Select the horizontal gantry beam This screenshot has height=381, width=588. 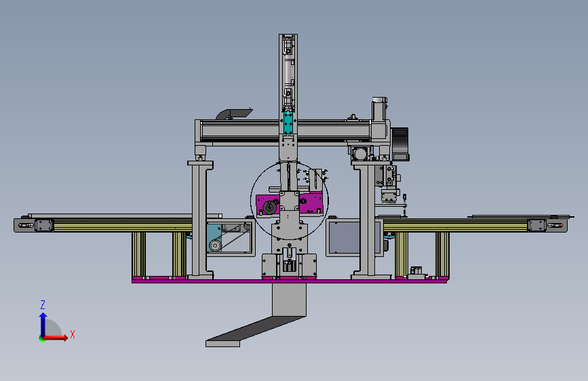[x=285, y=132]
